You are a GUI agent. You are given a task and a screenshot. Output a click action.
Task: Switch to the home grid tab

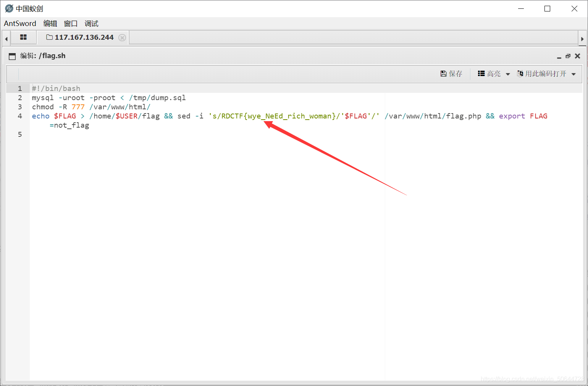[23, 37]
